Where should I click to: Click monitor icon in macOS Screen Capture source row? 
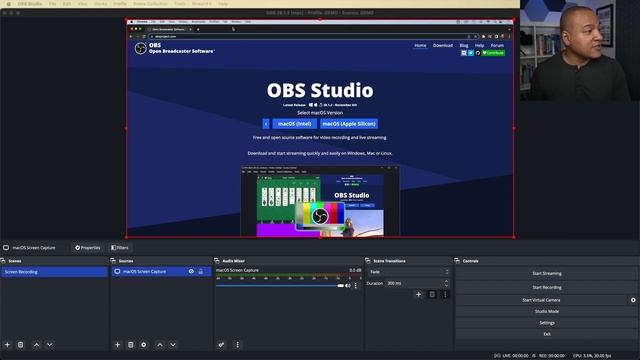[x=117, y=271]
